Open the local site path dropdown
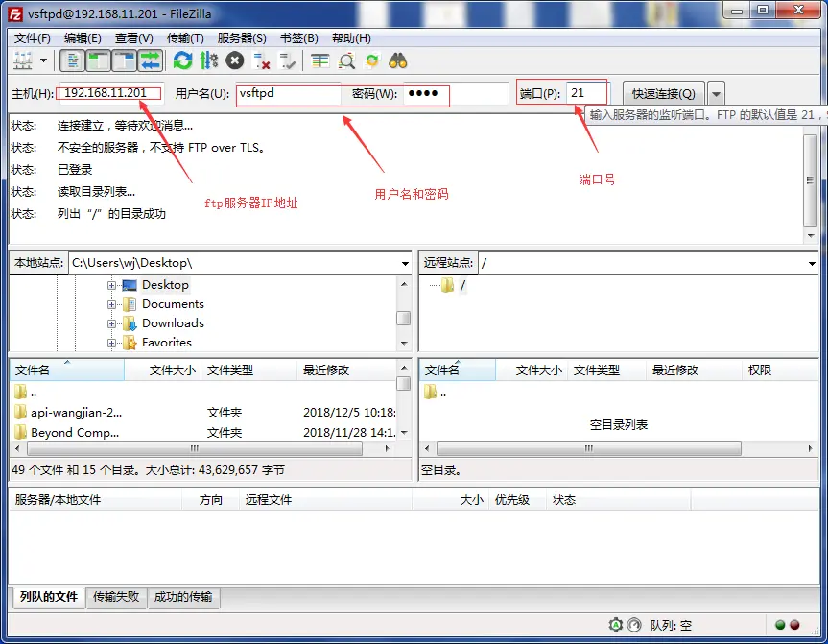 [405, 263]
